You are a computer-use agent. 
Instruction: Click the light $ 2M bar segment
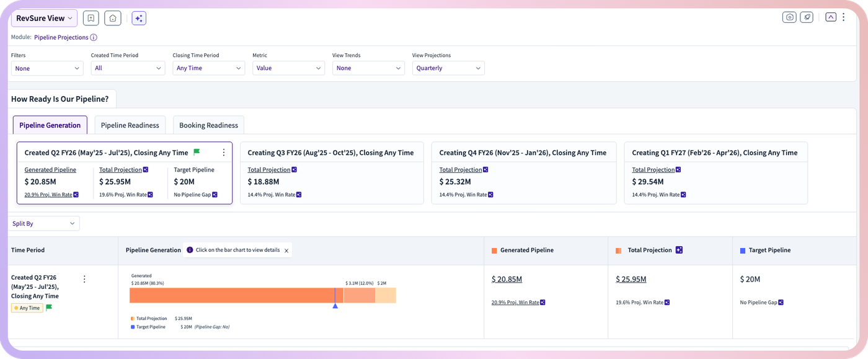(x=386, y=295)
